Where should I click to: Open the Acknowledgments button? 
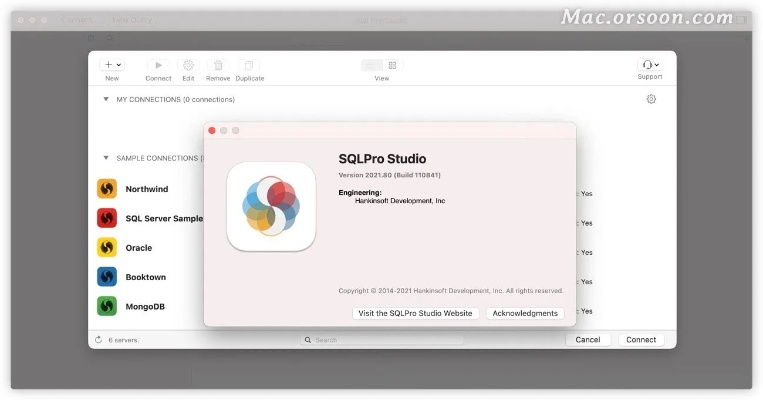(x=525, y=313)
